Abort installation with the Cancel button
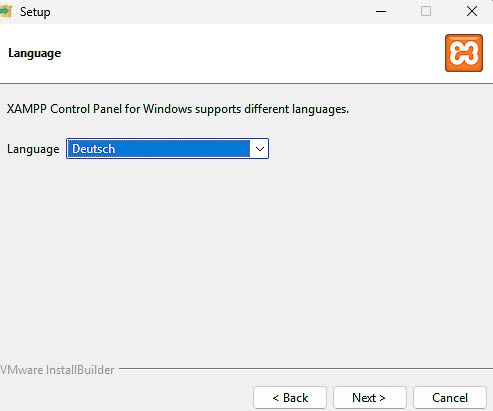Viewport: 493px width, 411px height. pyautogui.click(x=450, y=397)
